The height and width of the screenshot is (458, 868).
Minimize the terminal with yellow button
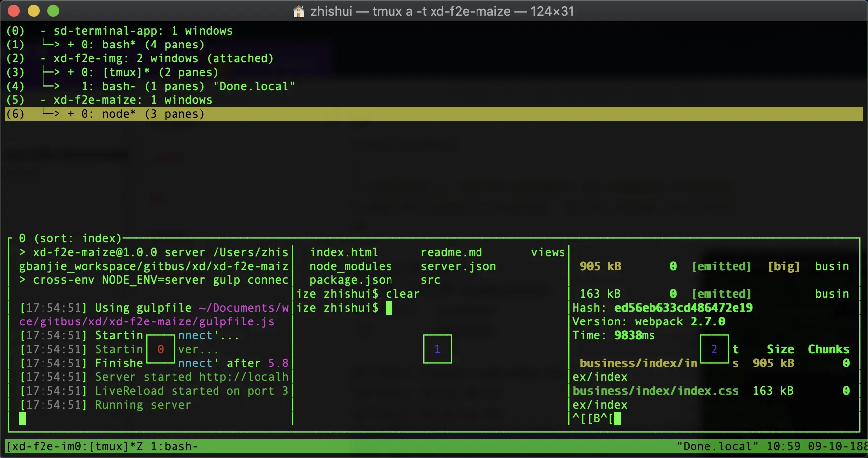pyautogui.click(x=34, y=11)
